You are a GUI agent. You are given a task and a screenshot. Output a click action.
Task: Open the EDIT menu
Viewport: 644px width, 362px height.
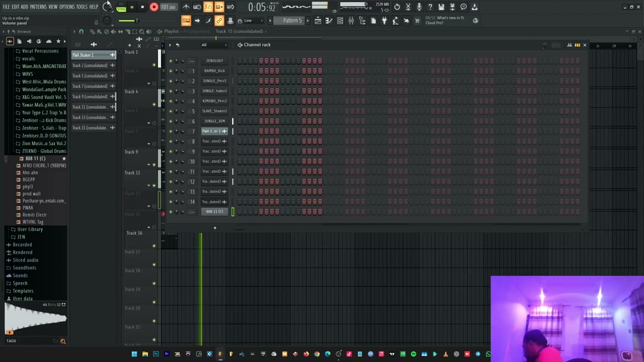point(16,7)
